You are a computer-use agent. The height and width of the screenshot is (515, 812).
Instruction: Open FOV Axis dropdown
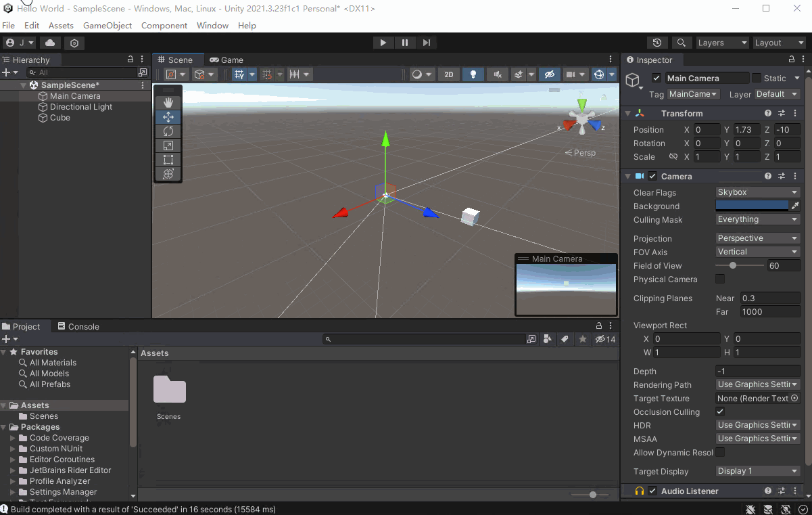pyautogui.click(x=758, y=252)
